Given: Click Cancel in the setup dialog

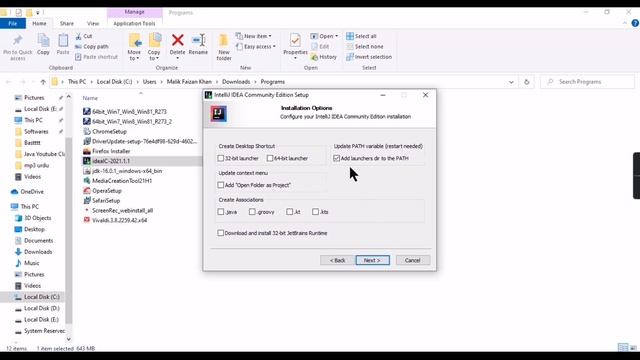Looking at the screenshot, I should click(413, 260).
